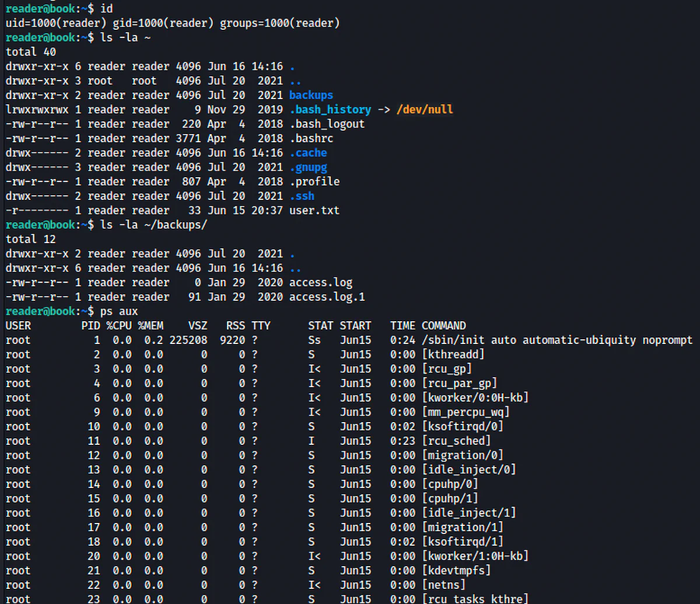Select the .bash_logout file name
Image resolution: width=700 pixels, height=604 pixels.
pos(327,124)
